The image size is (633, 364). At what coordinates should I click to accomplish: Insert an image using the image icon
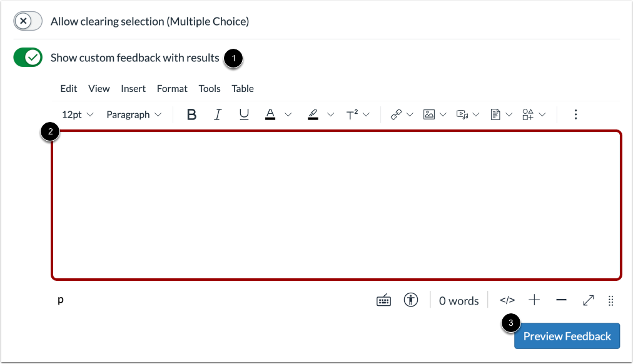430,114
